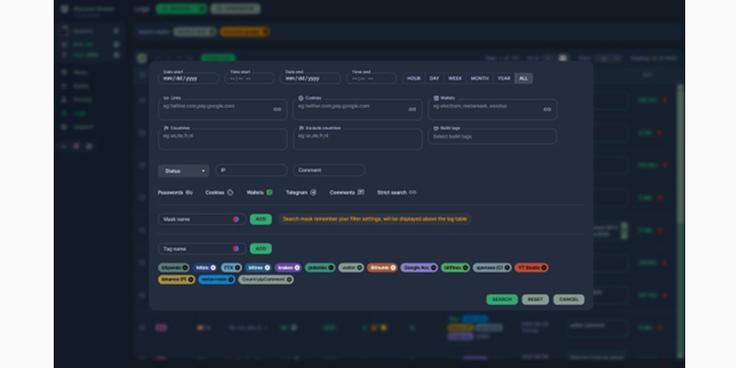Remove the Bithumb tag chip

[x=393, y=268]
